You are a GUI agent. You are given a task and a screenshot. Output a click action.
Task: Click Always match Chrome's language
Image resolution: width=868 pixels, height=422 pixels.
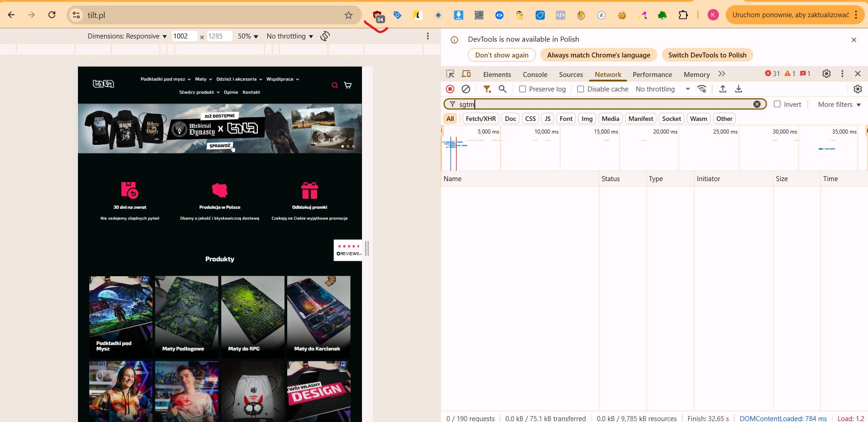(x=598, y=55)
